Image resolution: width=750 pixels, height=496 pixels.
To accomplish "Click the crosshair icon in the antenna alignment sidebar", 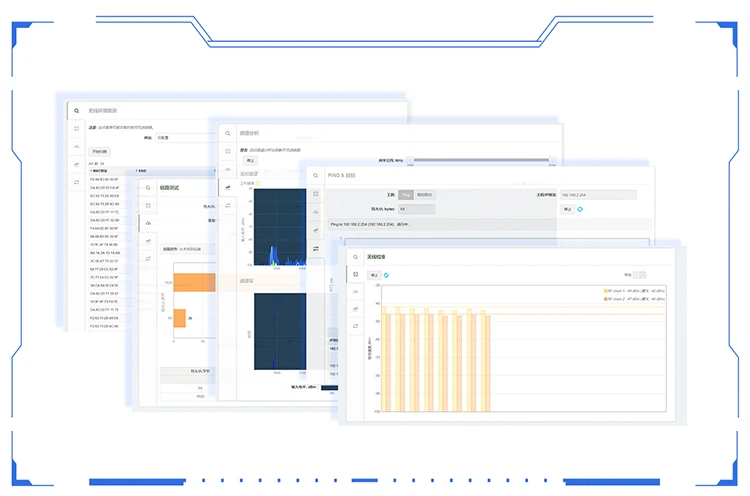I will coord(355,275).
